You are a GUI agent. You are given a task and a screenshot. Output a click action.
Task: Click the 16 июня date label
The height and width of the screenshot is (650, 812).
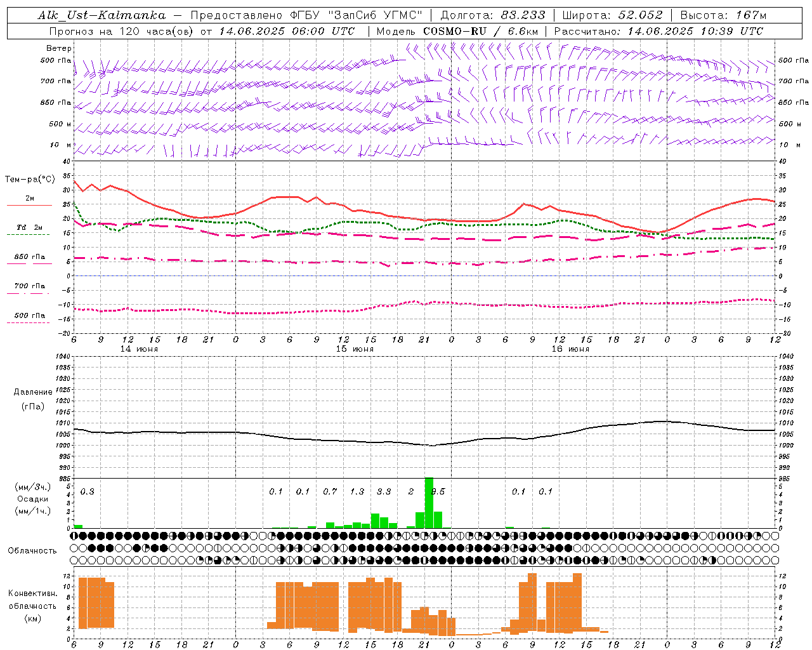pyautogui.click(x=570, y=349)
